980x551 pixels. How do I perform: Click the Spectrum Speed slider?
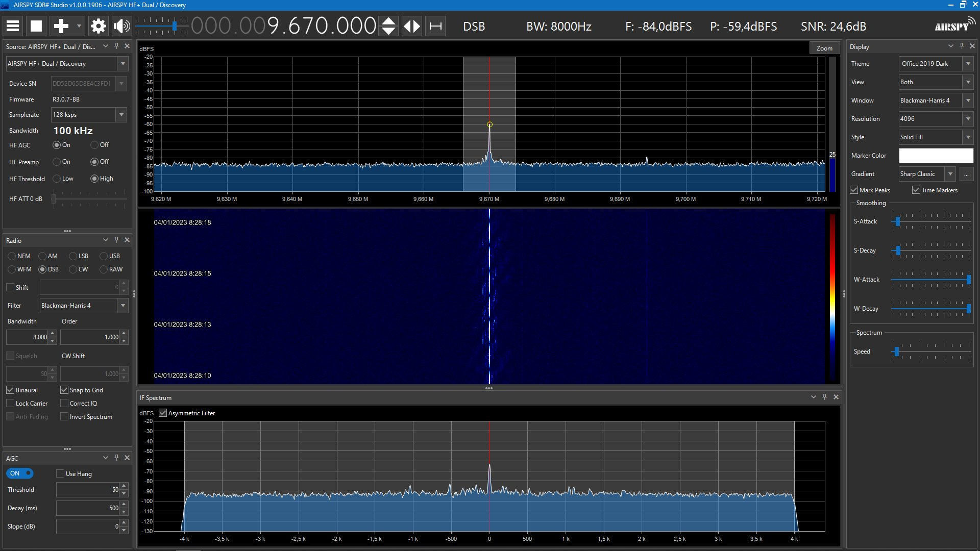[932, 352]
